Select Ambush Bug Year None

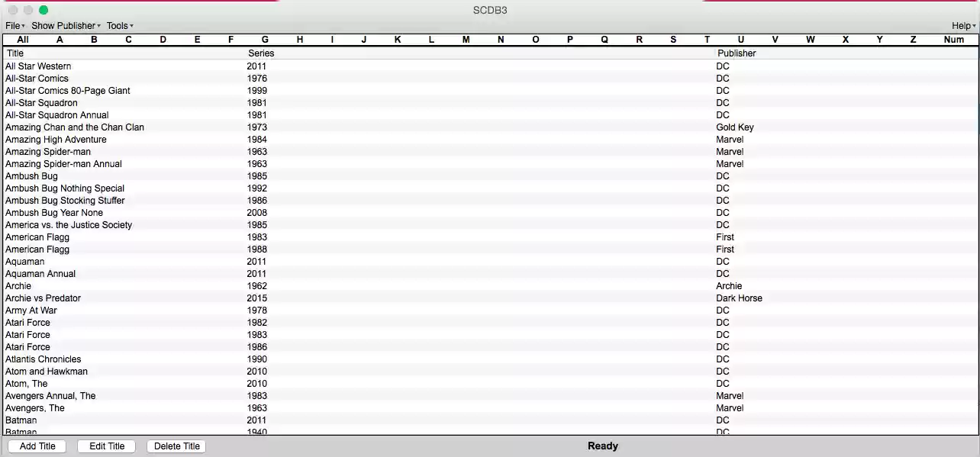pos(54,213)
